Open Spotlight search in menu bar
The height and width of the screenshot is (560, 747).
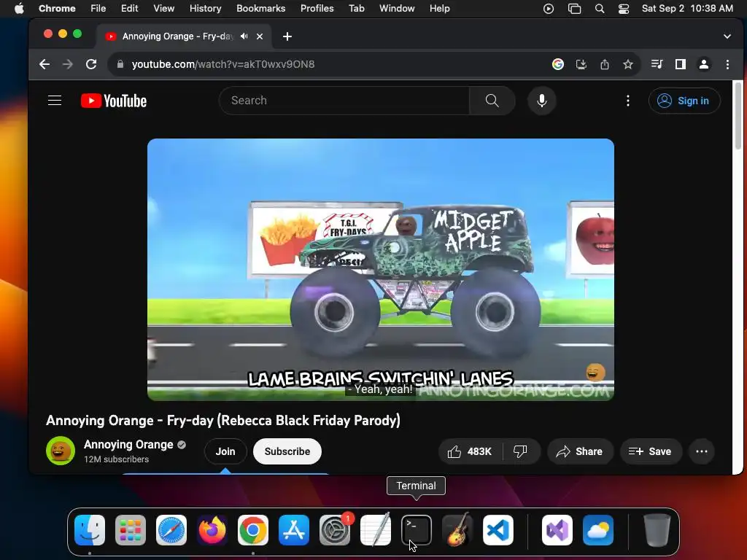[x=600, y=9]
